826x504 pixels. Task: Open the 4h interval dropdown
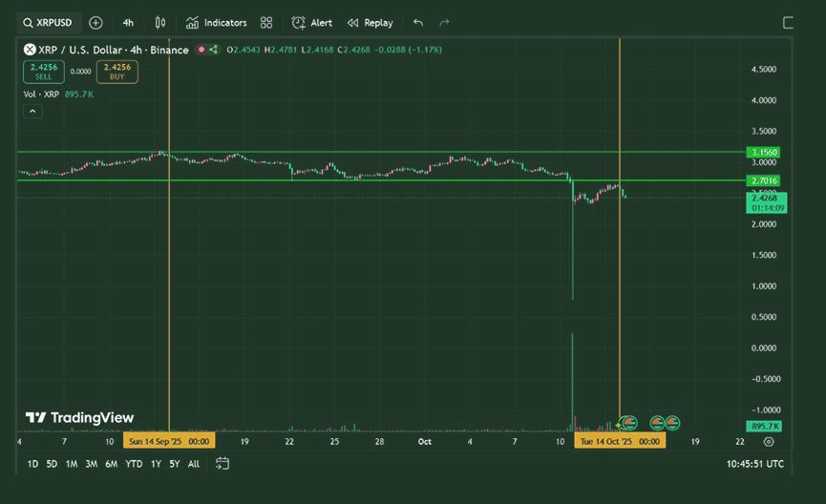[x=128, y=23]
